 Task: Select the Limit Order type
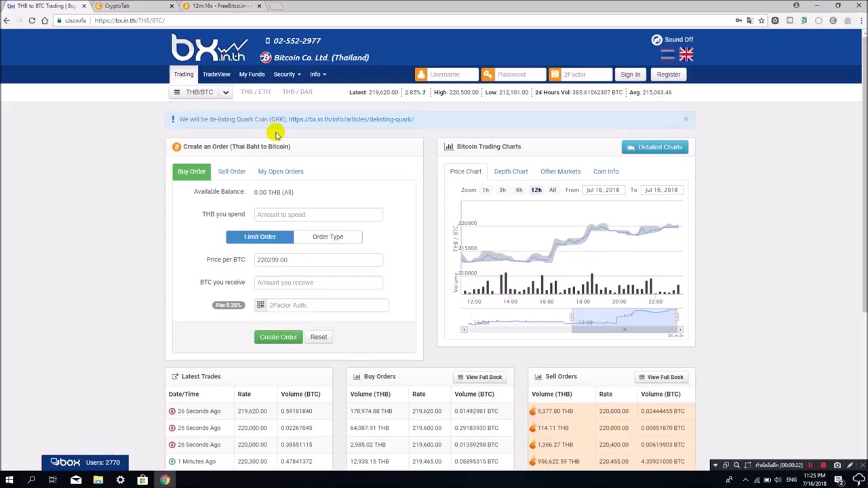coord(260,237)
